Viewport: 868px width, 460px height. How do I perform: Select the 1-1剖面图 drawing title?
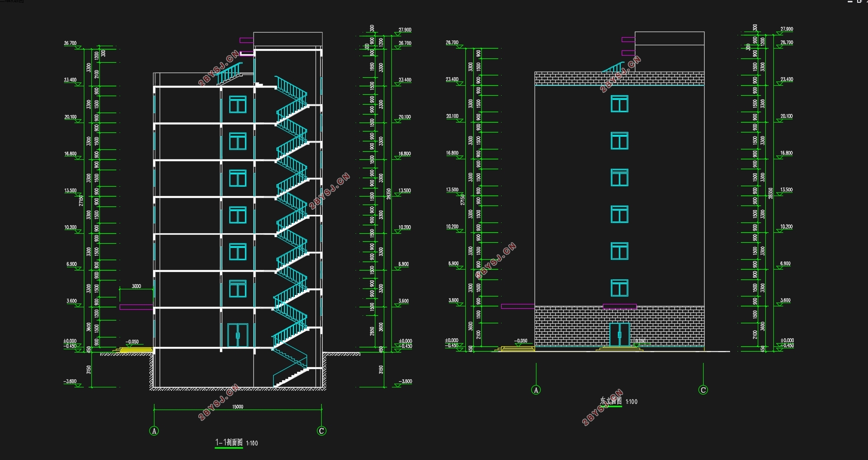229,442
